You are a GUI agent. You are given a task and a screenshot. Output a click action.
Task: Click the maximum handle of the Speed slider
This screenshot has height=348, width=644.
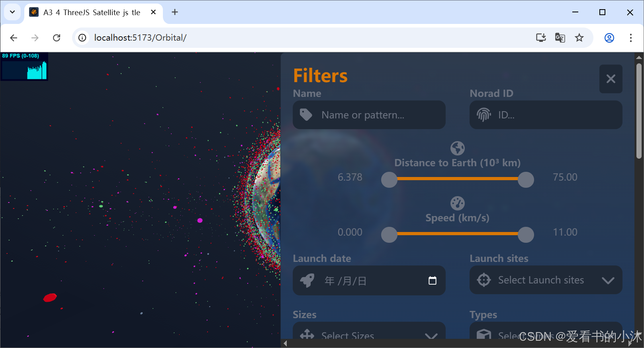(x=526, y=234)
